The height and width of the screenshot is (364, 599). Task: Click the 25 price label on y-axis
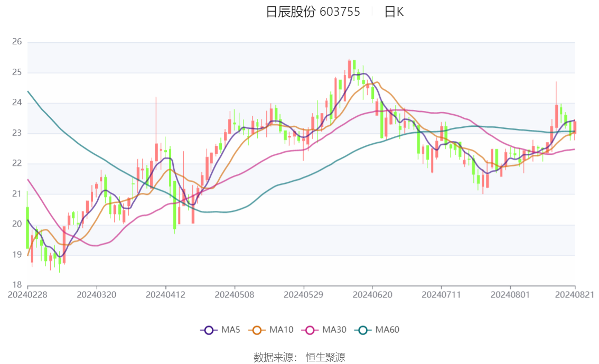[x=17, y=72]
